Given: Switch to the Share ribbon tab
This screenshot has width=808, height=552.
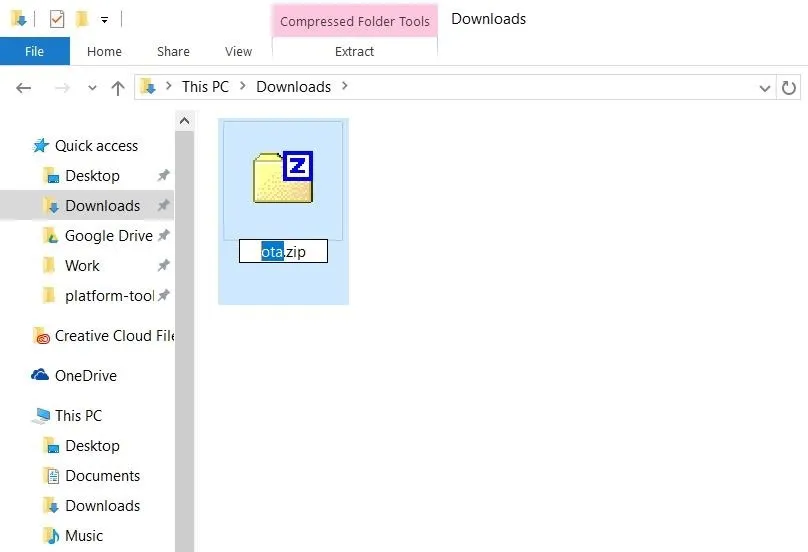Looking at the screenshot, I should [x=173, y=52].
